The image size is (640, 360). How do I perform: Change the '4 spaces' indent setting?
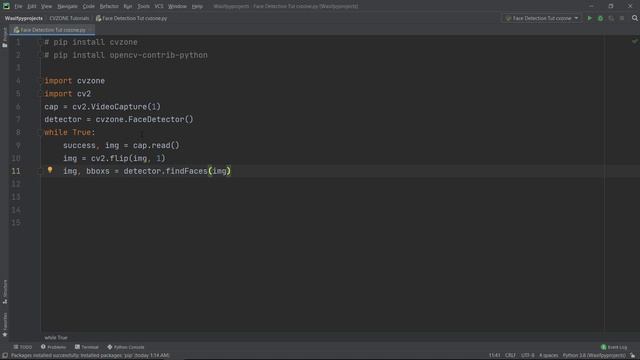pyautogui.click(x=548, y=356)
